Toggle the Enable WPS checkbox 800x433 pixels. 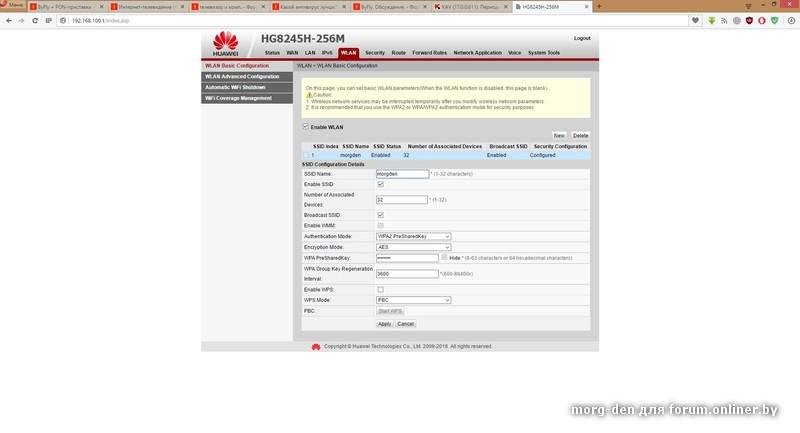coord(380,290)
